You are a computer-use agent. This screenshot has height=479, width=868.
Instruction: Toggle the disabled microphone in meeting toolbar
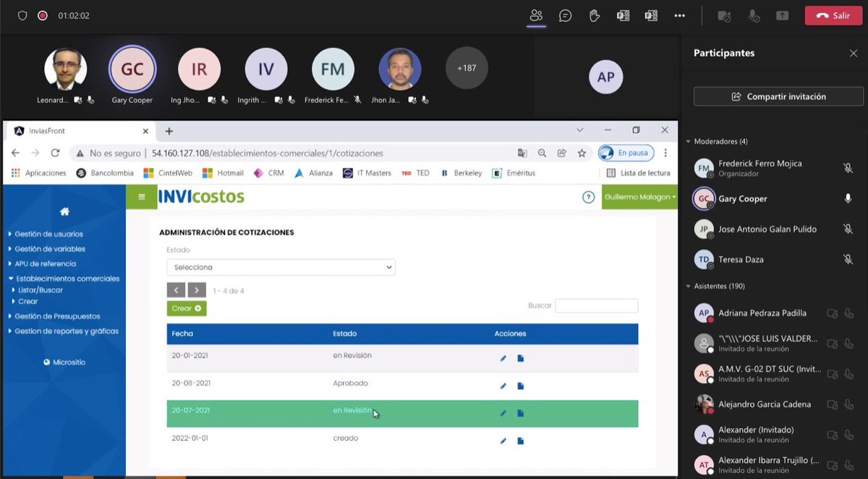tap(754, 15)
